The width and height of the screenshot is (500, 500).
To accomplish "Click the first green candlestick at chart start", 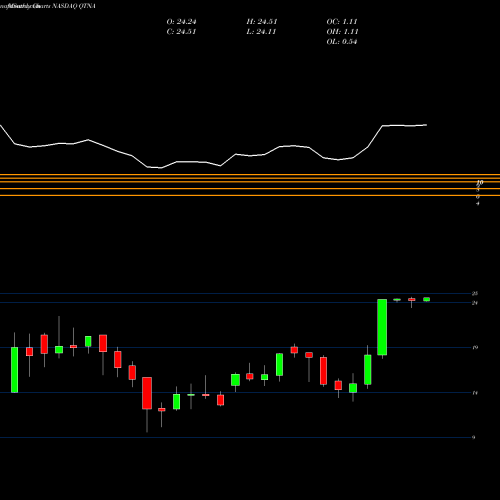I will 14,370.
